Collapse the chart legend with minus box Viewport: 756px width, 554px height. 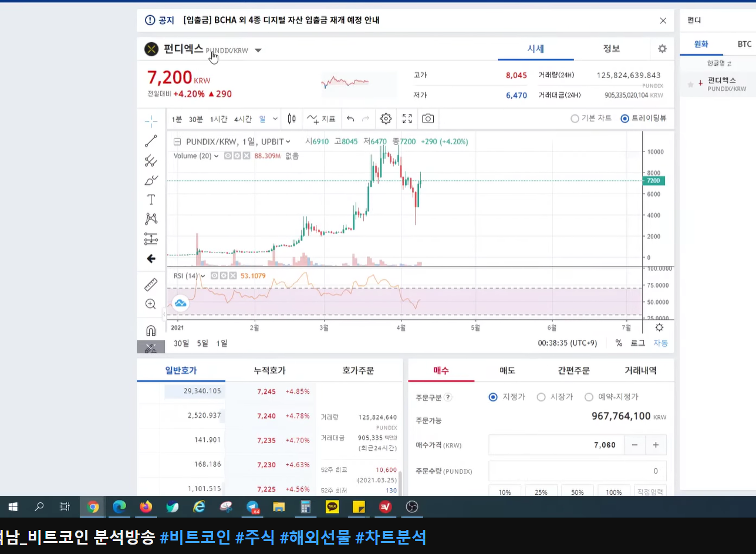click(x=177, y=141)
